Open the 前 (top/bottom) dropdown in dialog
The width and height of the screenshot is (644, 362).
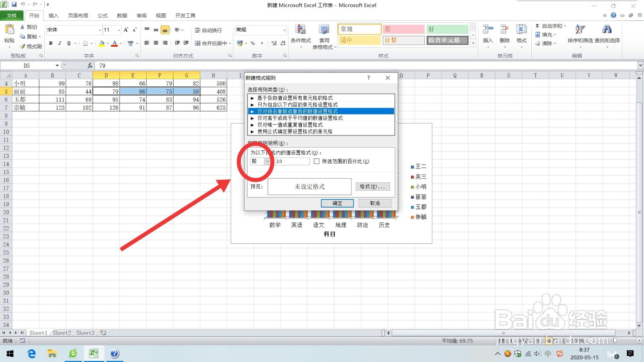267,161
